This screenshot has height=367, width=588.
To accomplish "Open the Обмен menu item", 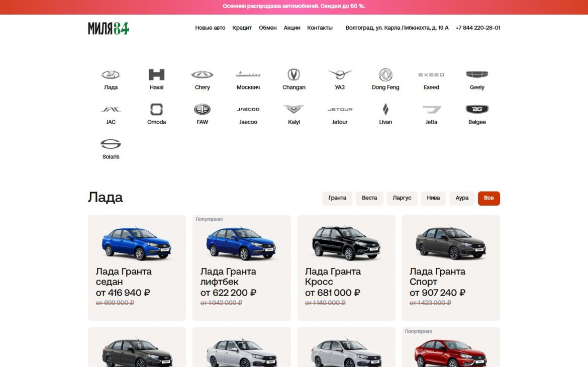I will coord(268,28).
